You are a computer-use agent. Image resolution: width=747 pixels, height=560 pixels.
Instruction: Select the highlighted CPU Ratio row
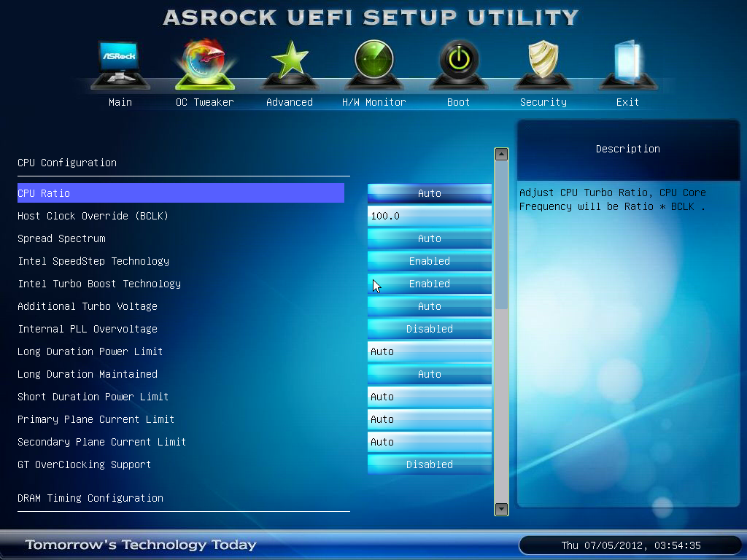181,192
